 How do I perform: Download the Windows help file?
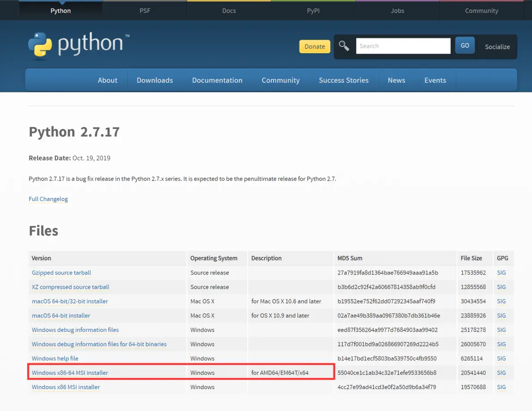55,358
